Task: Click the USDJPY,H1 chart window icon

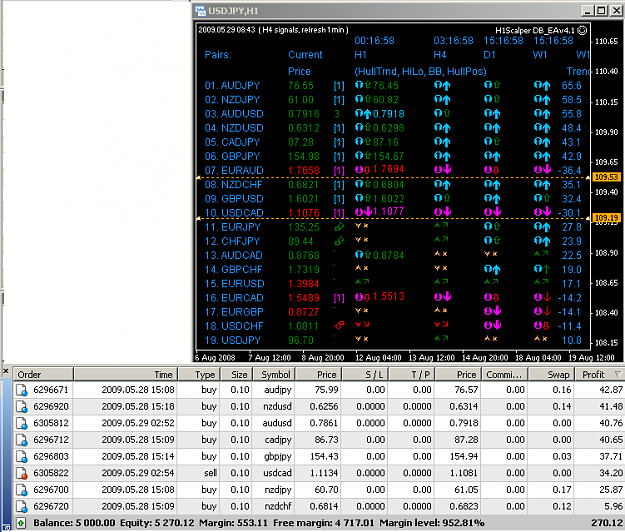Action: 200,11
